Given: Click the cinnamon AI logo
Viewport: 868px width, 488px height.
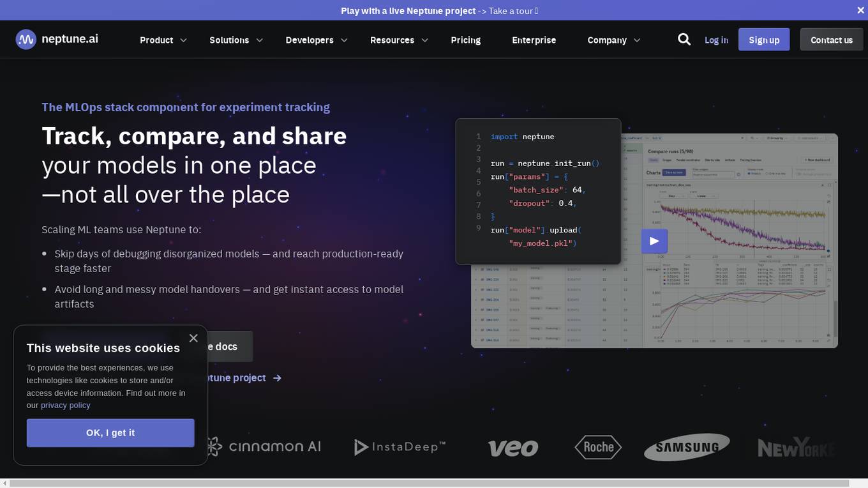Looking at the screenshot, I should (262, 446).
